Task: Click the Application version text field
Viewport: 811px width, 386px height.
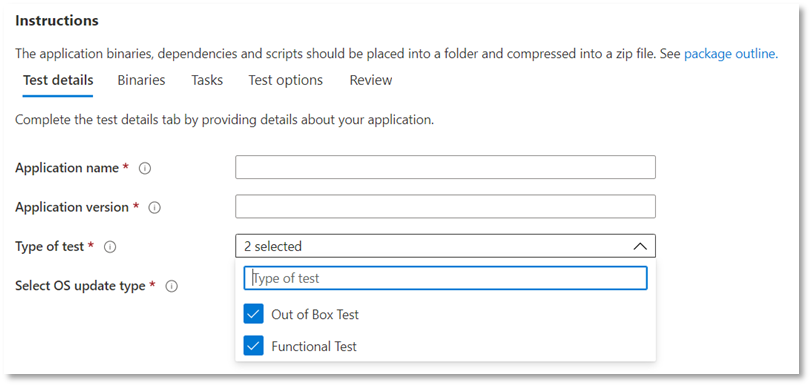Action: (x=445, y=206)
